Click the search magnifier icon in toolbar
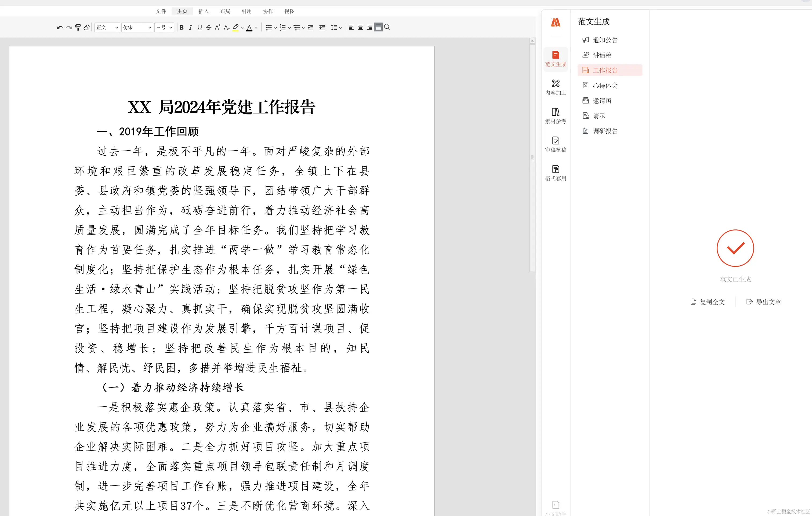 [387, 27]
